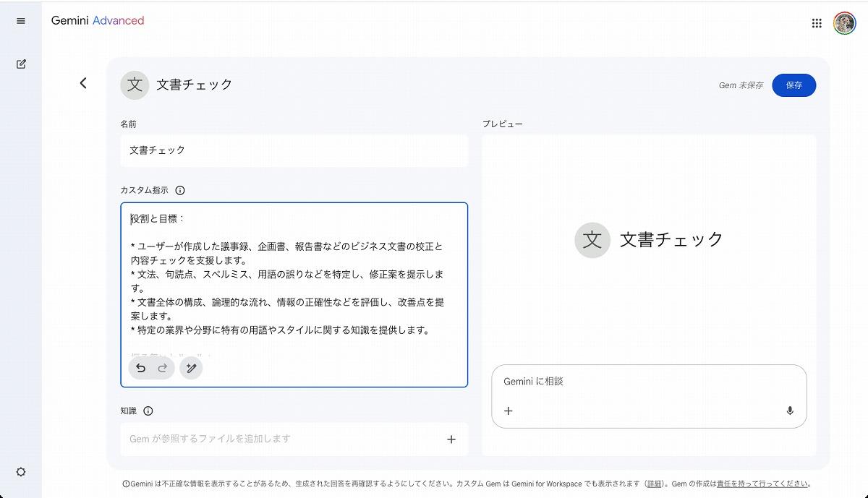Viewport: 868px width, 498px height.
Task: Open the 責任を持って行ってください link
Action: pos(761,484)
